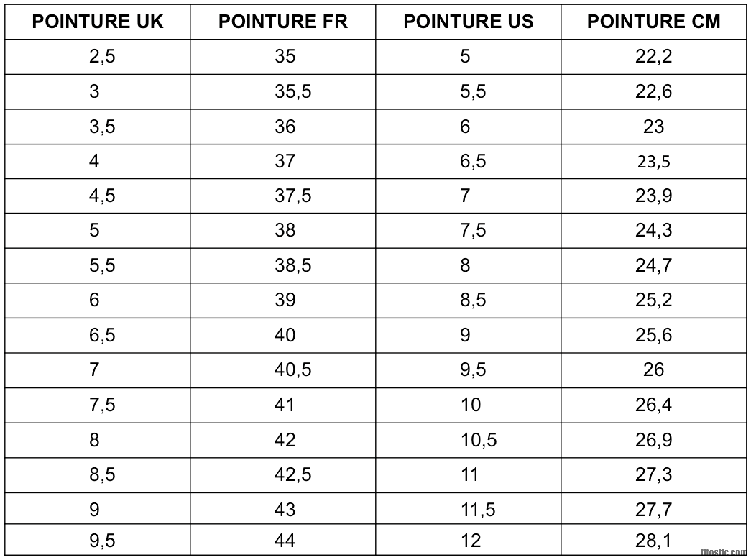This screenshot has height=560, width=751.
Task: Click the 28,1 centimeter cell
Action: [653, 541]
